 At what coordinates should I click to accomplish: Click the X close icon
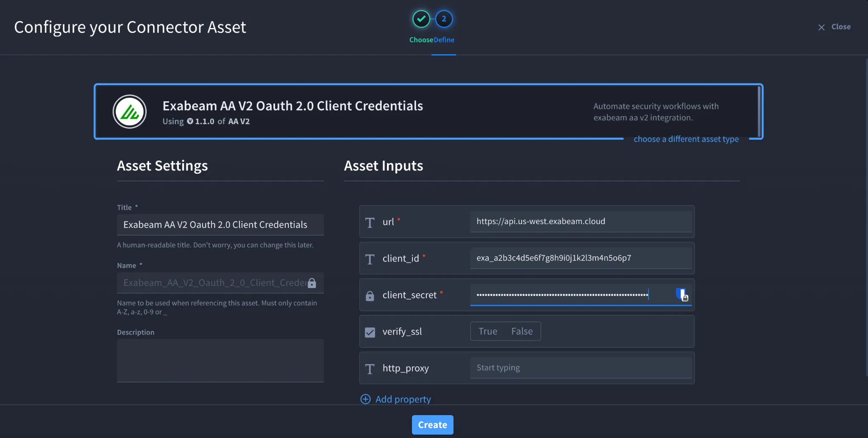pyautogui.click(x=821, y=27)
